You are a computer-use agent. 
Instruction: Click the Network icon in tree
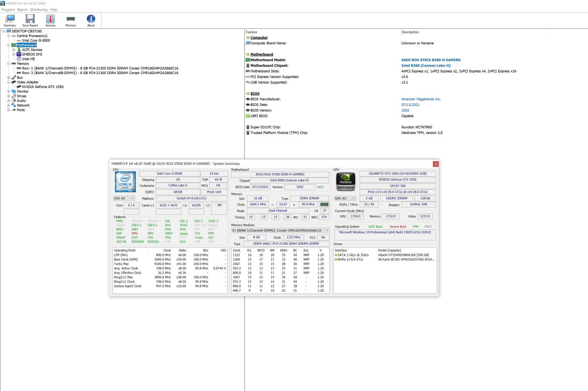coord(14,105)
